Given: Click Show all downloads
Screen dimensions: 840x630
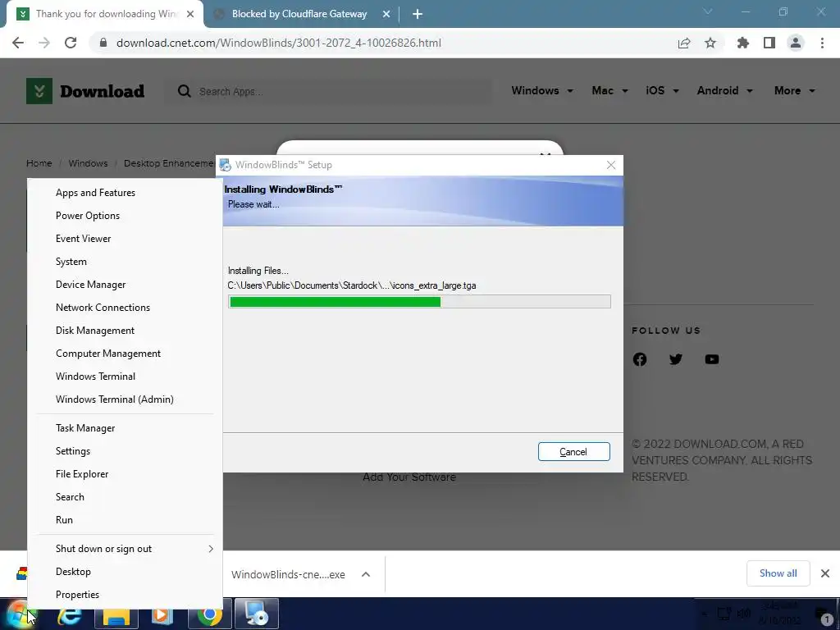Looking at the screenshot, I should tap(778, 573).
